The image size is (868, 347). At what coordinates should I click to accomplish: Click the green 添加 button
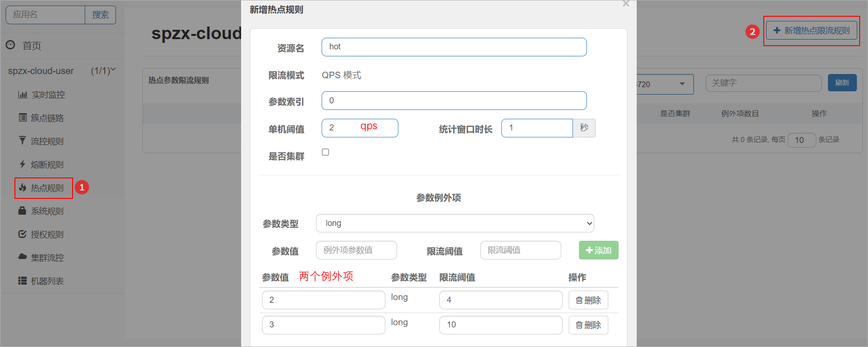pyautogui.click(x=598, y=250)
